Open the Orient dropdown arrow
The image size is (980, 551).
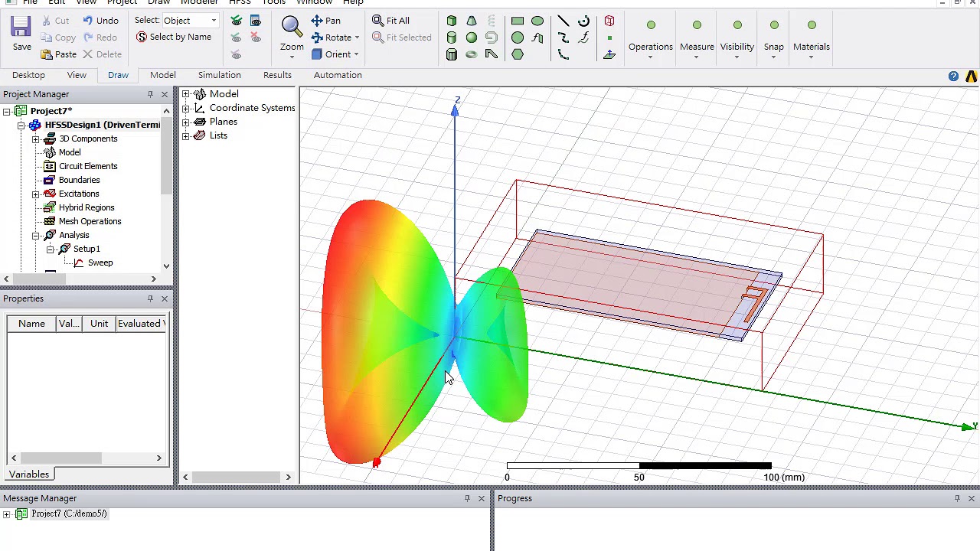coord(356,54)
